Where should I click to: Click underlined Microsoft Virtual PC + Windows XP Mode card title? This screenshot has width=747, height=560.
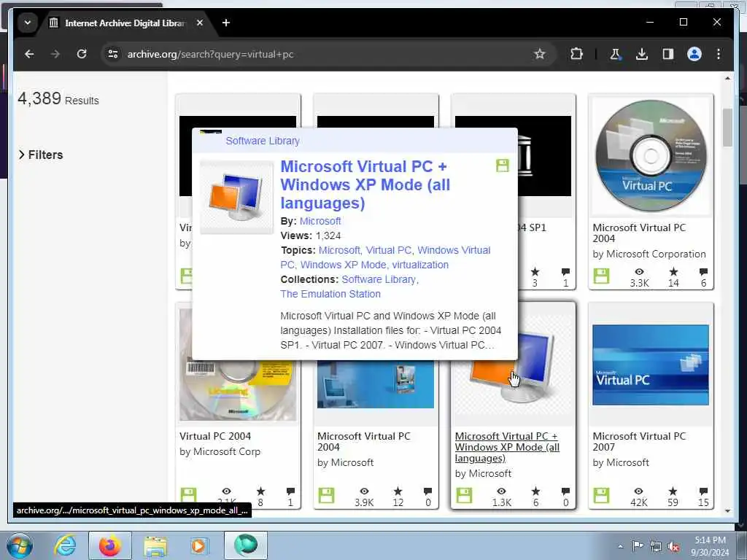tap(507, 447)
